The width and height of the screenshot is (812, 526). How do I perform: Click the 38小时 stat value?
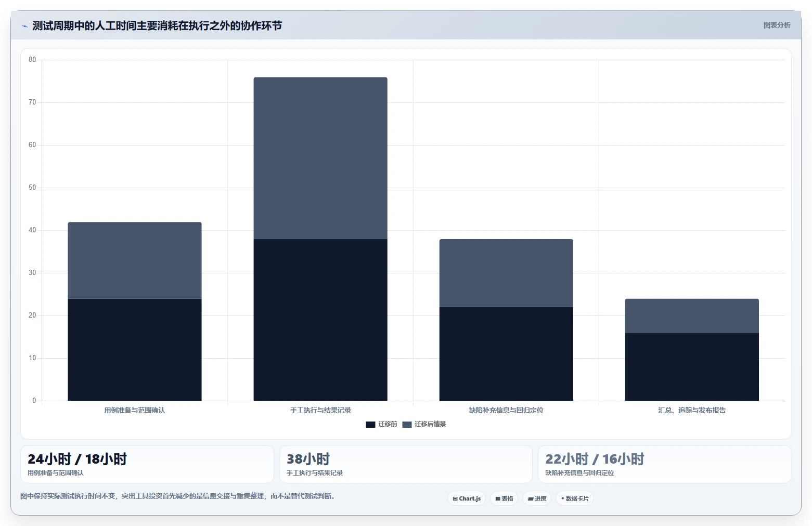coord(308,459)
